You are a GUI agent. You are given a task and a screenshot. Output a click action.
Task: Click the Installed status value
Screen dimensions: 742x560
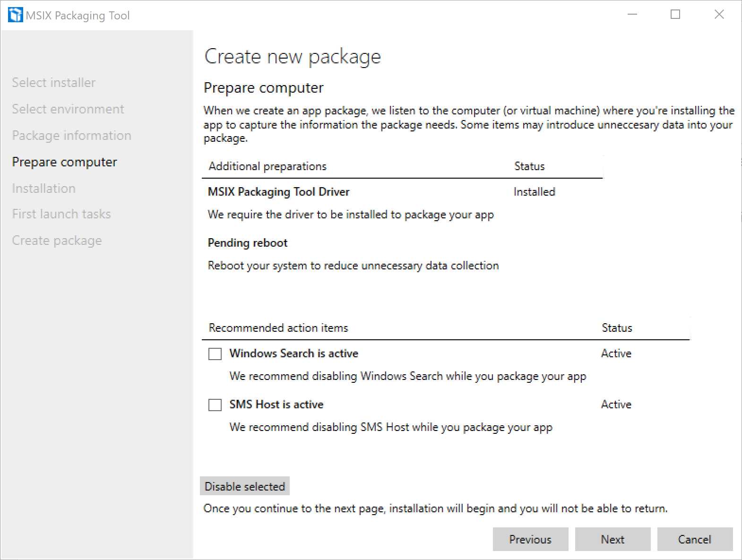535,192
